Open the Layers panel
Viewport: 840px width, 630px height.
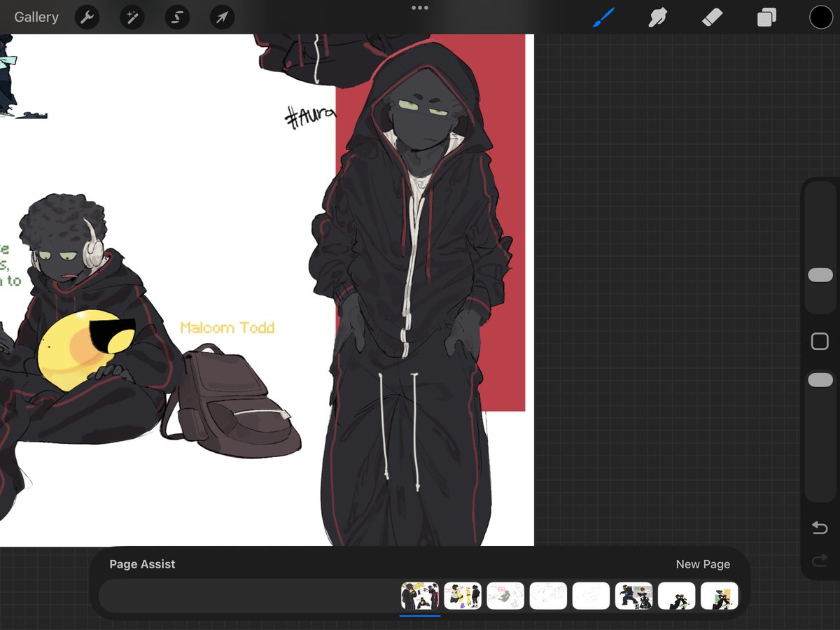coord(766,17)
